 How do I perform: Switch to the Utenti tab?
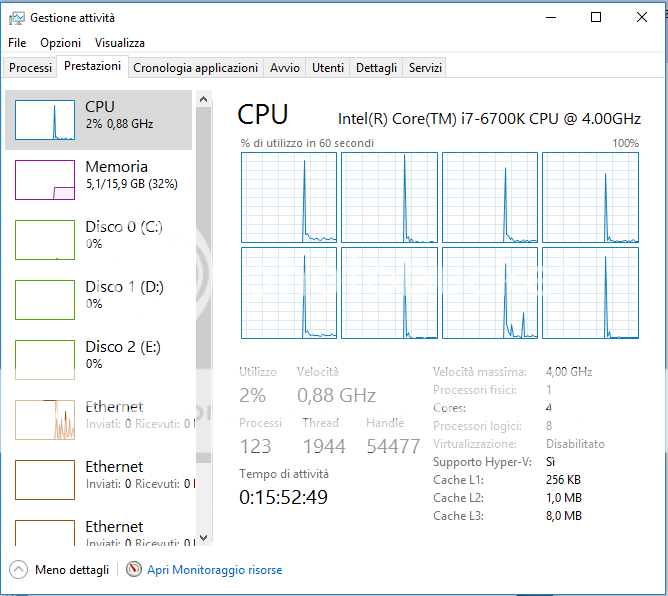point(328,68)
